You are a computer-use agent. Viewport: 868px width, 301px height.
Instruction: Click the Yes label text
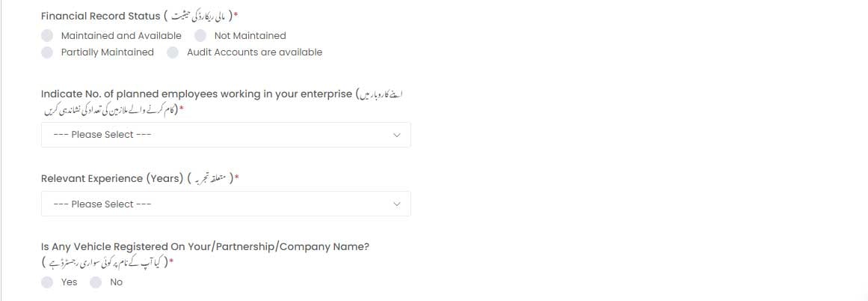pyautogui.click(x=70, y=282)
